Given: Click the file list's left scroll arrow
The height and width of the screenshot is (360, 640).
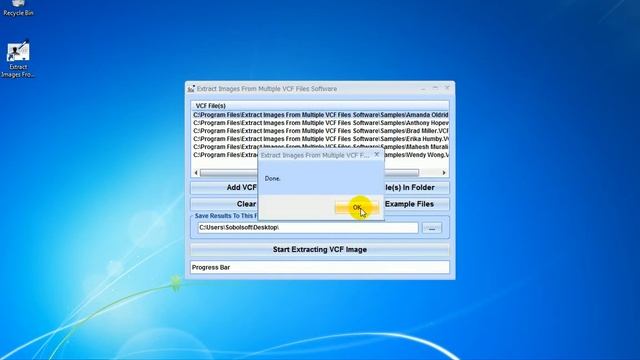Looking at the screenshot, I should point(196,173).
